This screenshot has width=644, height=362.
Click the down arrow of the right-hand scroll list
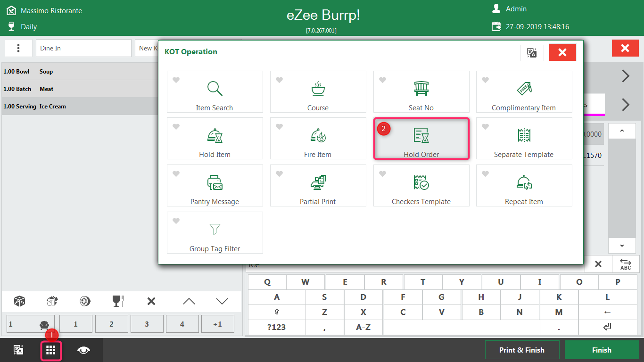(x=622, y=245)
